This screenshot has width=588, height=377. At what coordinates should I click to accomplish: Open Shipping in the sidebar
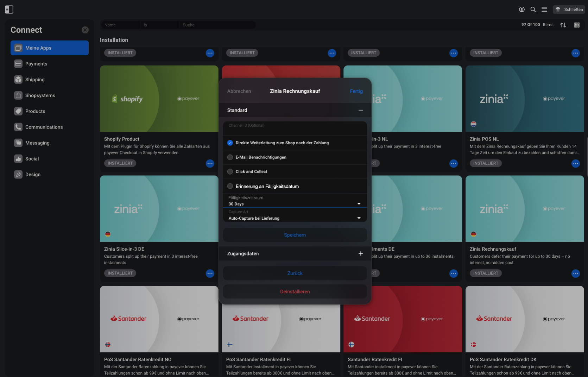point(50,80)
